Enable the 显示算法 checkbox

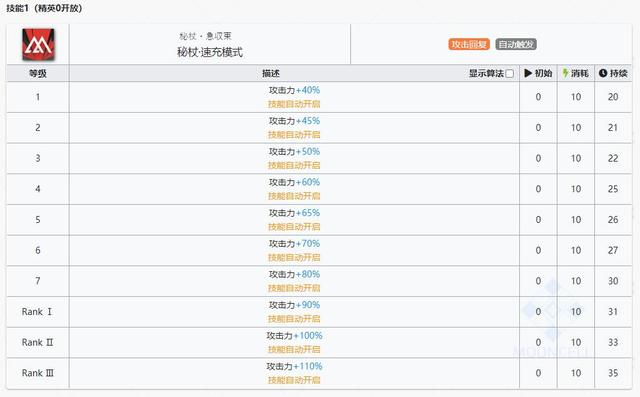tap(509, 73)
